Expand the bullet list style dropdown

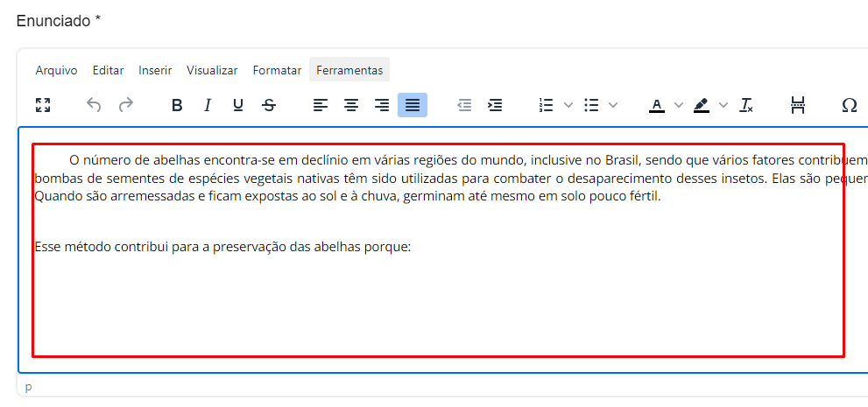pyautogui.click(x=612, y=105)
